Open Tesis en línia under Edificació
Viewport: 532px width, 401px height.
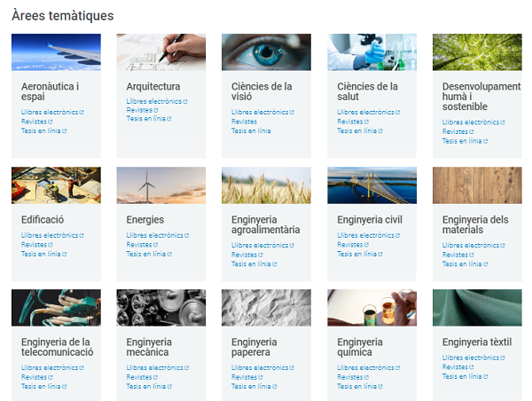43,254
